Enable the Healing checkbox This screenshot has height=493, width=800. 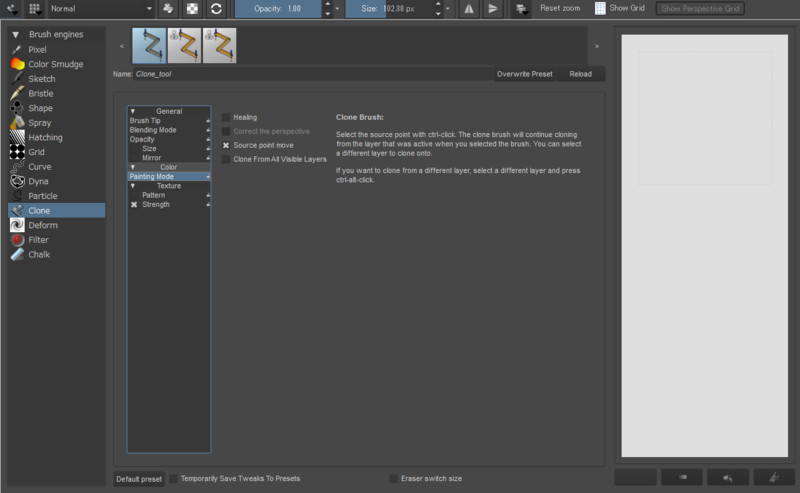coord(226,117)
